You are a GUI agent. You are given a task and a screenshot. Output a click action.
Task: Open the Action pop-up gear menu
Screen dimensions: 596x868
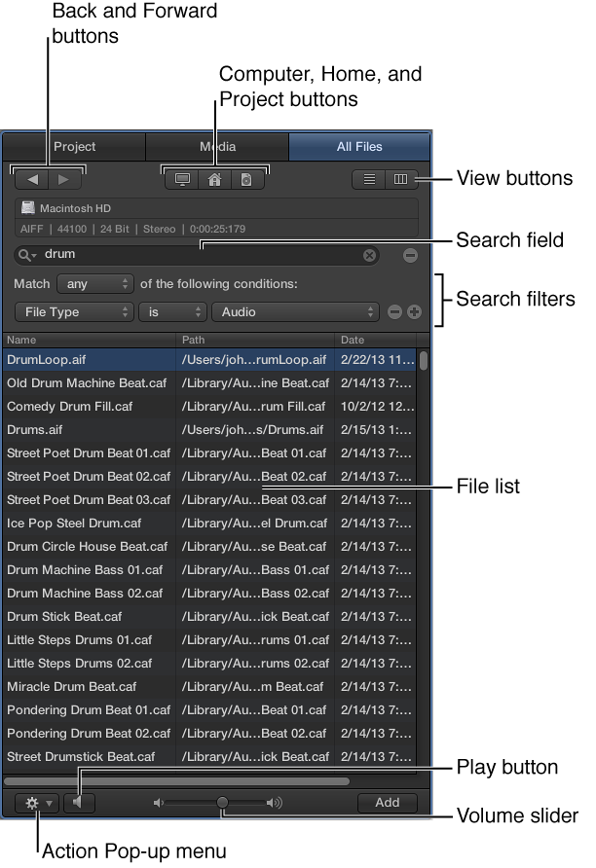click(37, 803)
